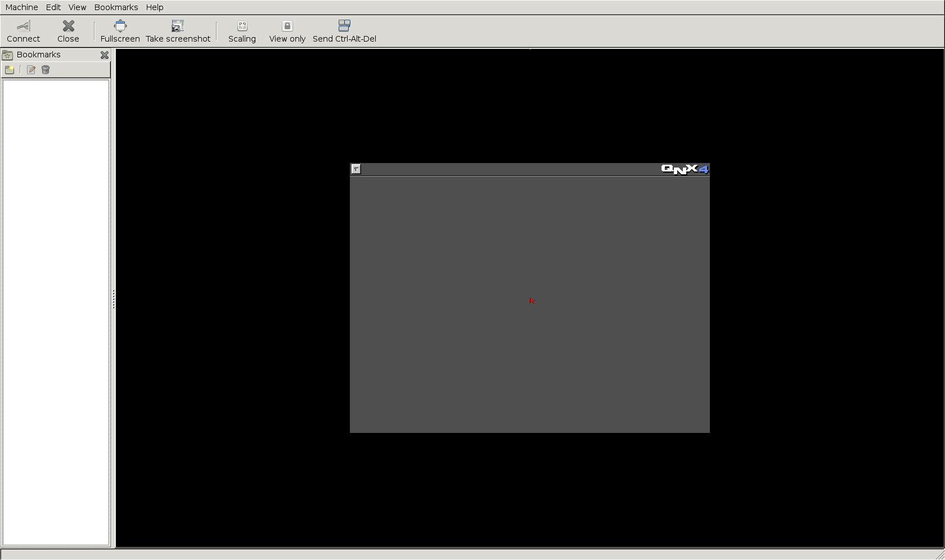The image size is (945, 560).
Task: Enter Fullscreen mode from the toolbar
Action: pos(120,31)
